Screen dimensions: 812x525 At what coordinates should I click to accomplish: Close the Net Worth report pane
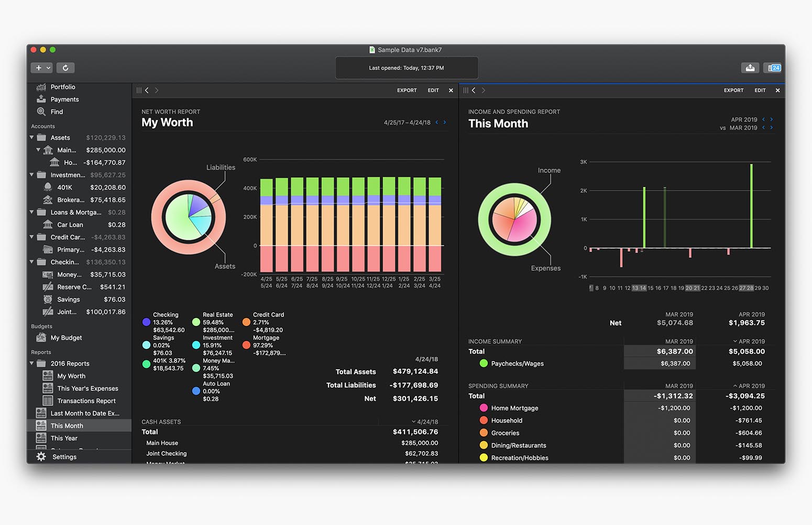point(451,90)
